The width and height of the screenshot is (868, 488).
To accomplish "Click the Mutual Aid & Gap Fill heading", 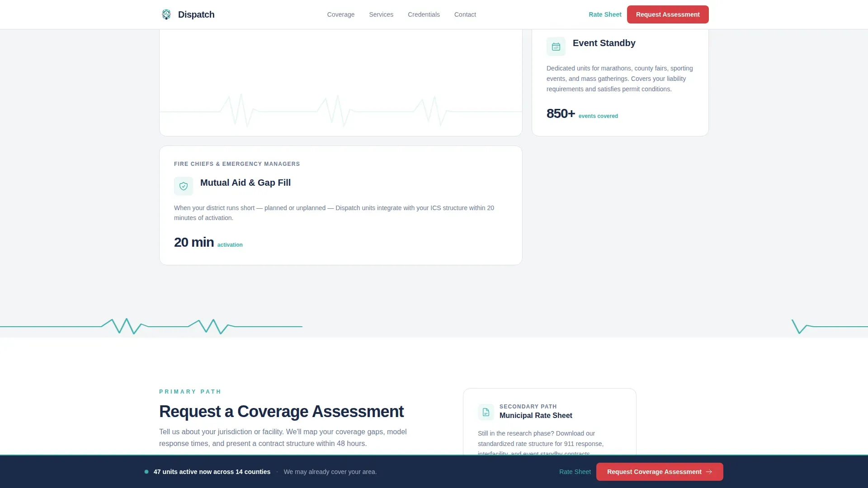I will click(245, 183).
